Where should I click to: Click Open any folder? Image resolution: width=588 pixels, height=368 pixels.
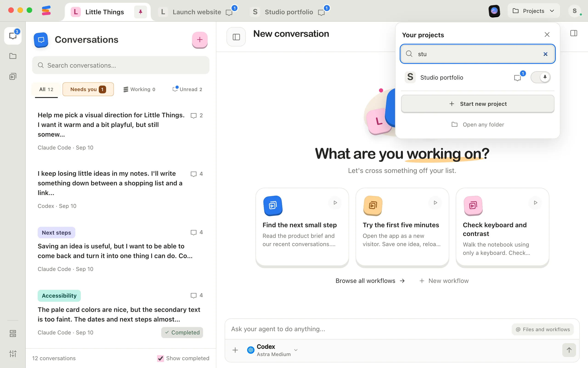pyautogui.click(x=478, y=125)
